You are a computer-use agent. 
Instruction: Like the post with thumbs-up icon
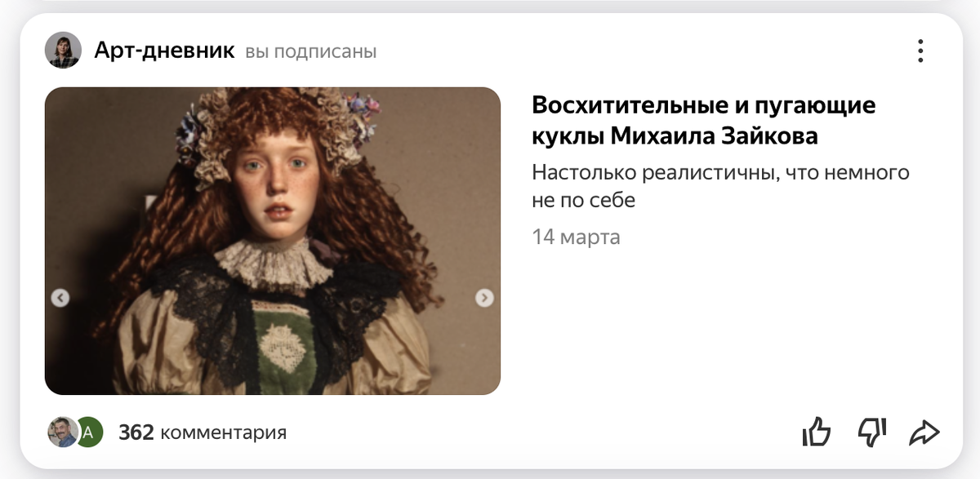point(817,432)
